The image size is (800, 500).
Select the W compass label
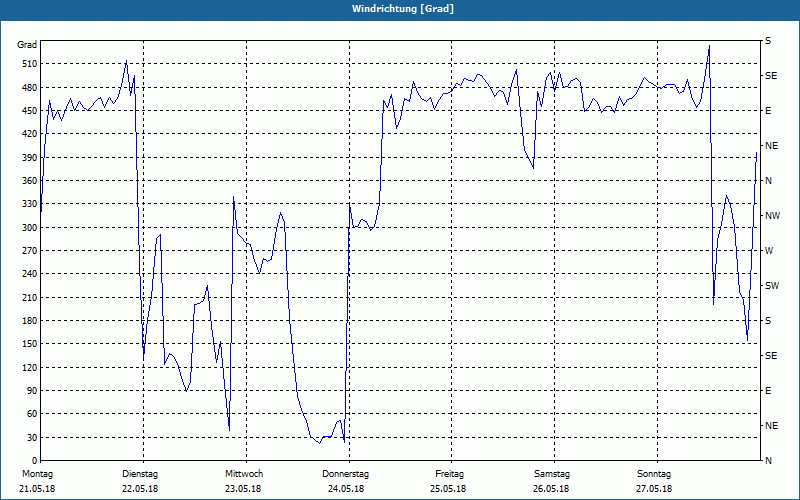click(x=769, y=251)
